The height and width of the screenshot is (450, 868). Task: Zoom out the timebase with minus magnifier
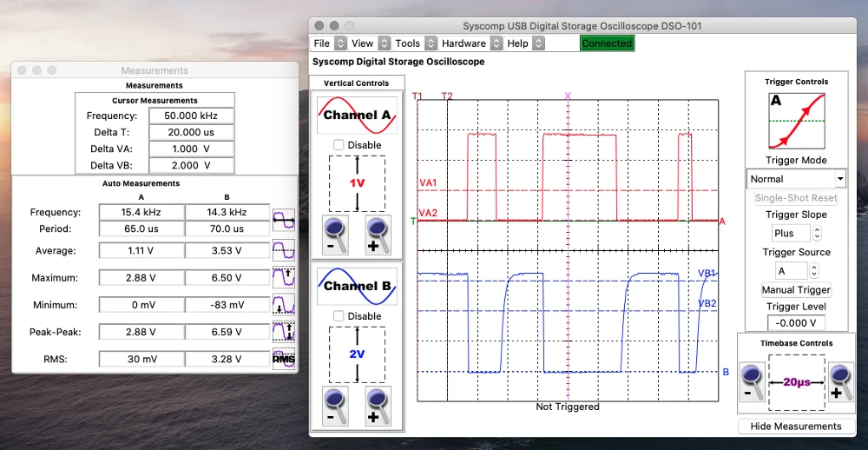752,382
